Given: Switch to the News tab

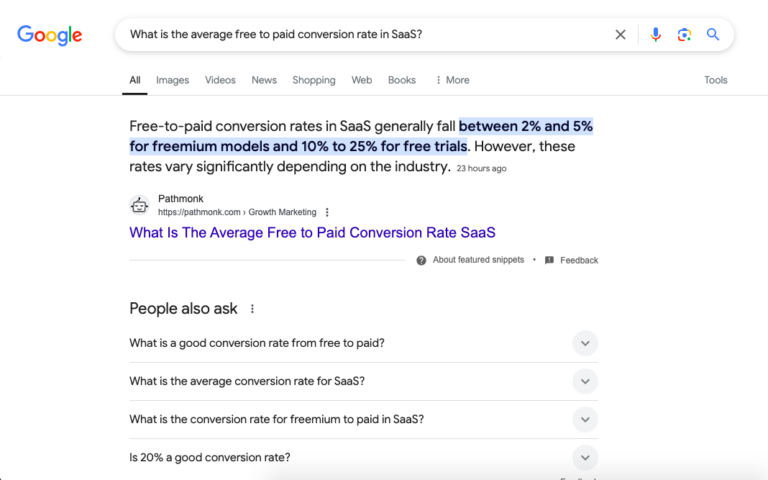Looking at the screenshot, I should [x=264, y=80].
